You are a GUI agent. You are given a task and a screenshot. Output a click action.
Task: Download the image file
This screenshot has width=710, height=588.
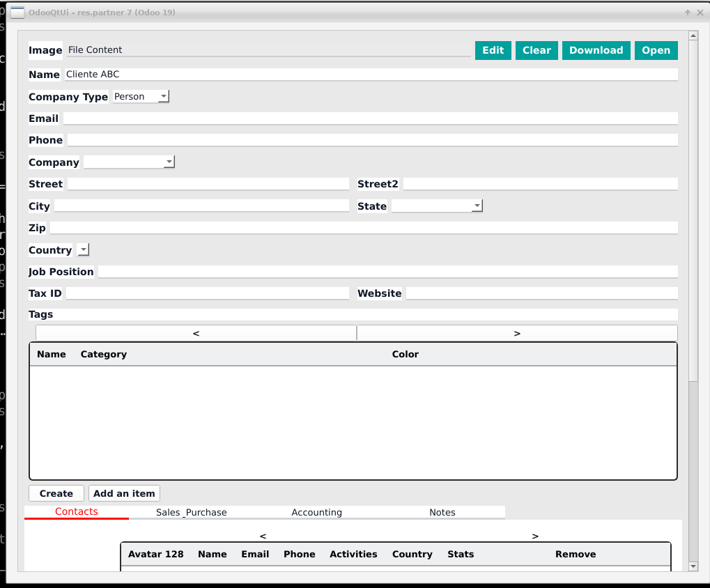click(596, 50)
